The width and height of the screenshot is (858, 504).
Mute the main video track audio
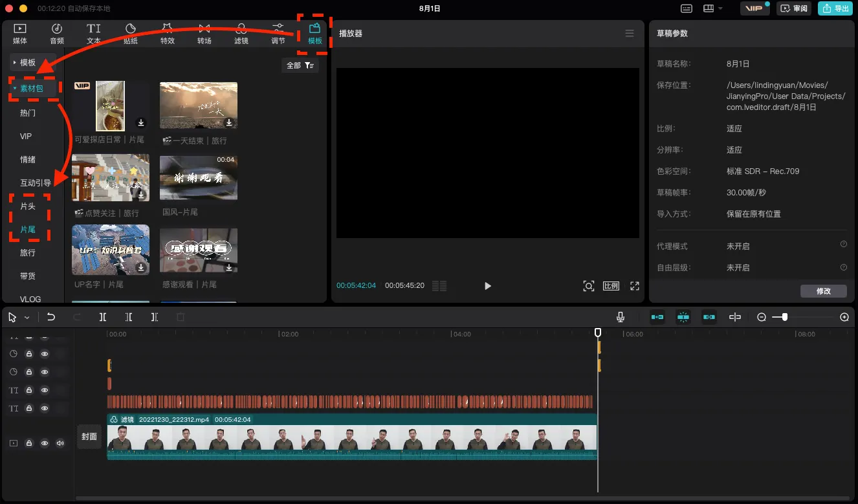pyautogui.click(x=60, y=443)
